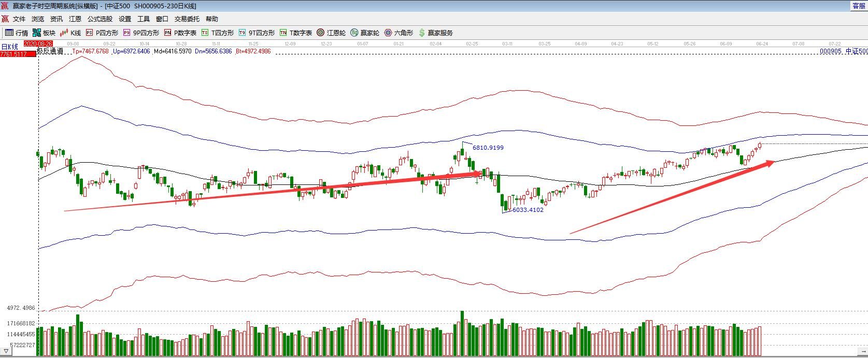
Task: Click the 57222727 volume axis label
Action: (x=22, y=344)
